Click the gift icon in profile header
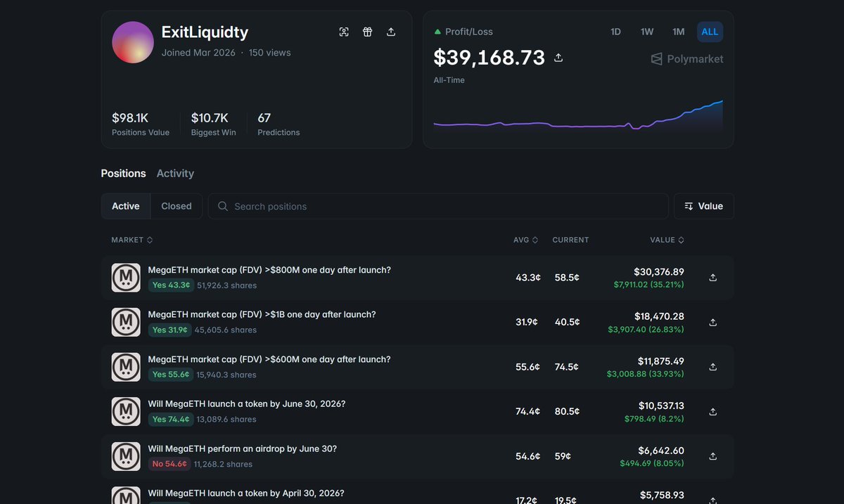This screenshot has width=844, height=504. point(367,32)
